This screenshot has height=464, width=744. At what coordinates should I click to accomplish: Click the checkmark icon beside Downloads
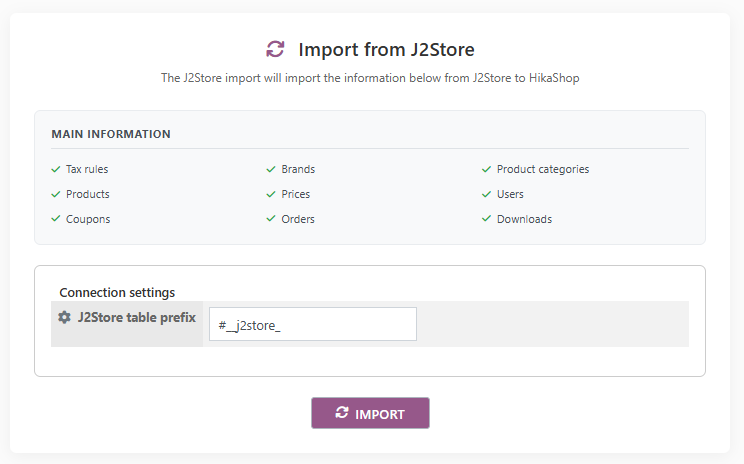pyautogui.click(x=487, y=219)
